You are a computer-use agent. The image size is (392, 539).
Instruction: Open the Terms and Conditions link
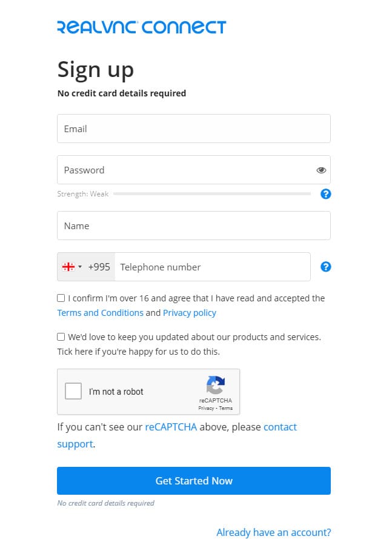click(100, 313)
